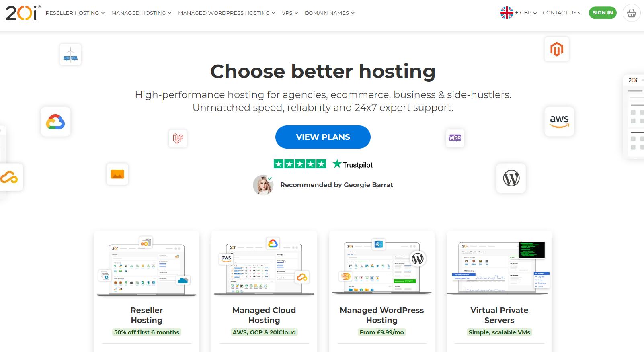This screenshot has width=644, height=352.
Task: Expand the VPS menu
Action: [x=290, y=13]
